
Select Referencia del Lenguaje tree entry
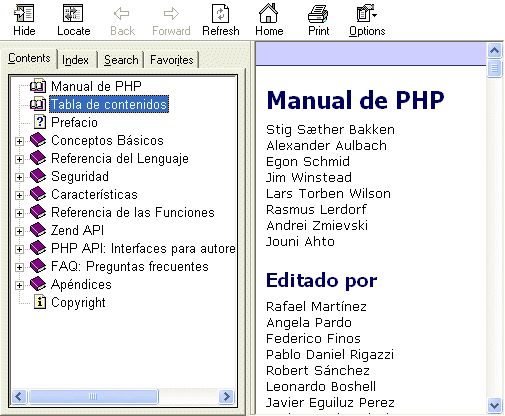point(120,158)
